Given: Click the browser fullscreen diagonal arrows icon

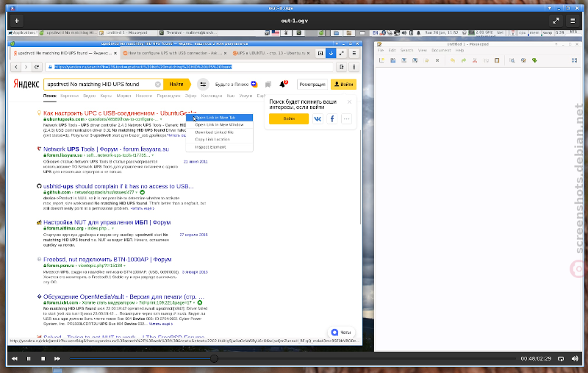Looking at the screenshot, I should tap(342, 53).
